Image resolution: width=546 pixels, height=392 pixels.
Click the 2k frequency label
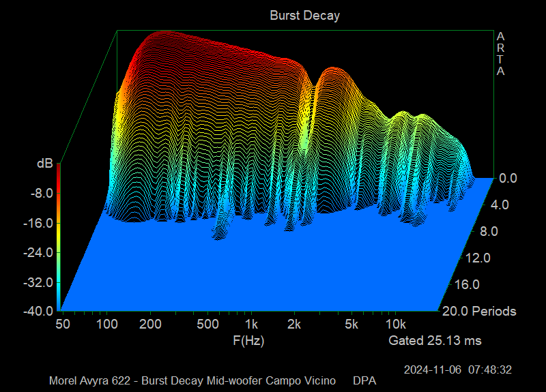pos(294,325)
